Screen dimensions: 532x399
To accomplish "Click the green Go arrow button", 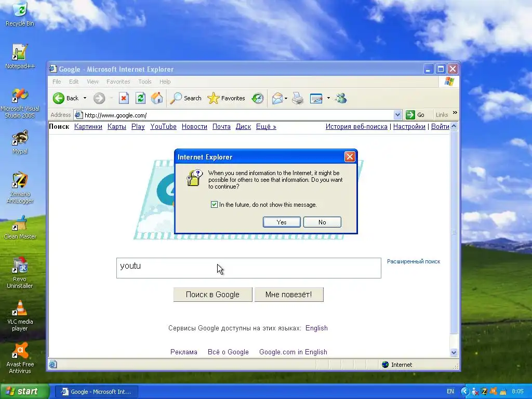I will [x=410, y=115].
